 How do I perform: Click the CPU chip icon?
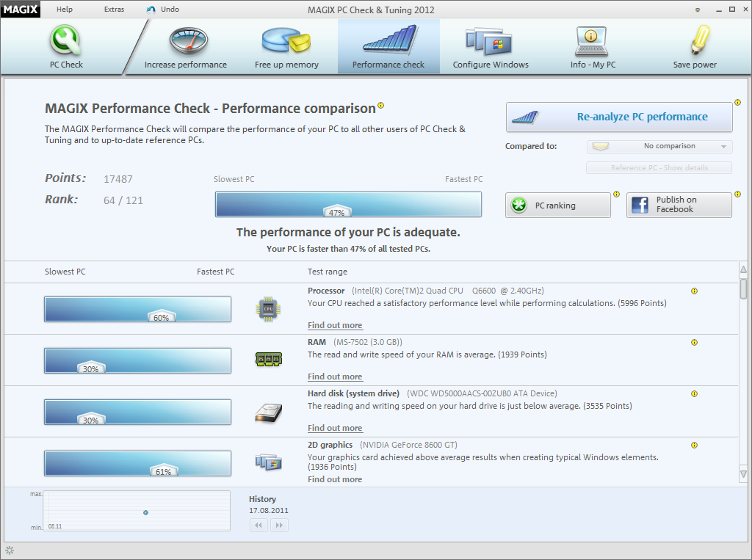coord(268,309)
